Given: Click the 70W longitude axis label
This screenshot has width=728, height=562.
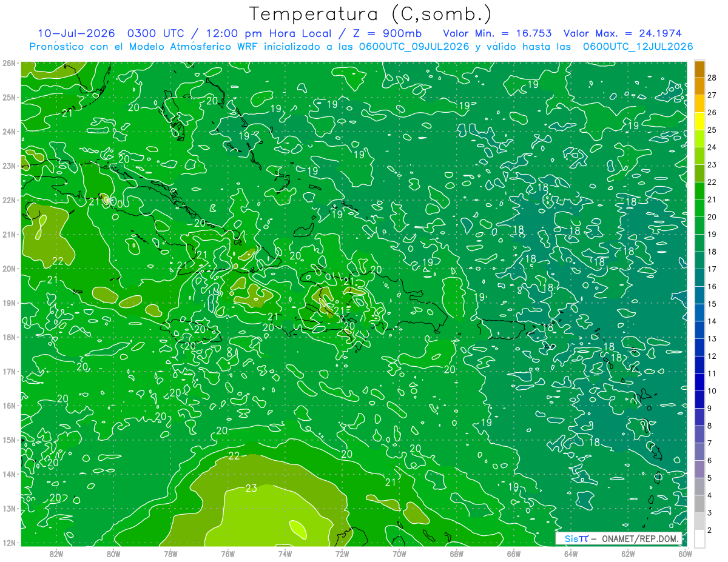Looking at the screenshot, I should point(399,554).
